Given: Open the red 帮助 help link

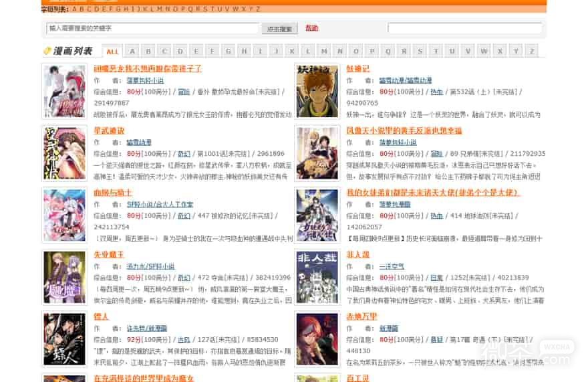Looking at the screenshot, I should tap(311, 28).
